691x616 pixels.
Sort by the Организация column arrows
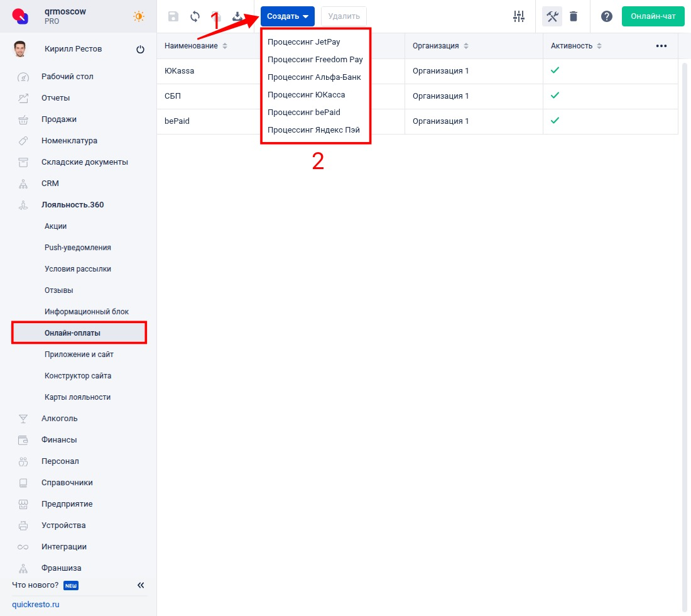466,46
